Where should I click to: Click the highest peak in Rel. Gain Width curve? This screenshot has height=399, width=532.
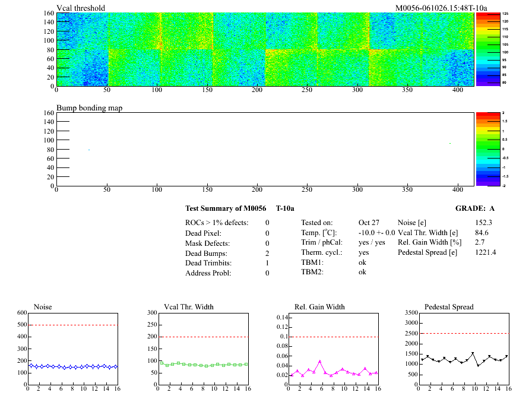(320, 361)
